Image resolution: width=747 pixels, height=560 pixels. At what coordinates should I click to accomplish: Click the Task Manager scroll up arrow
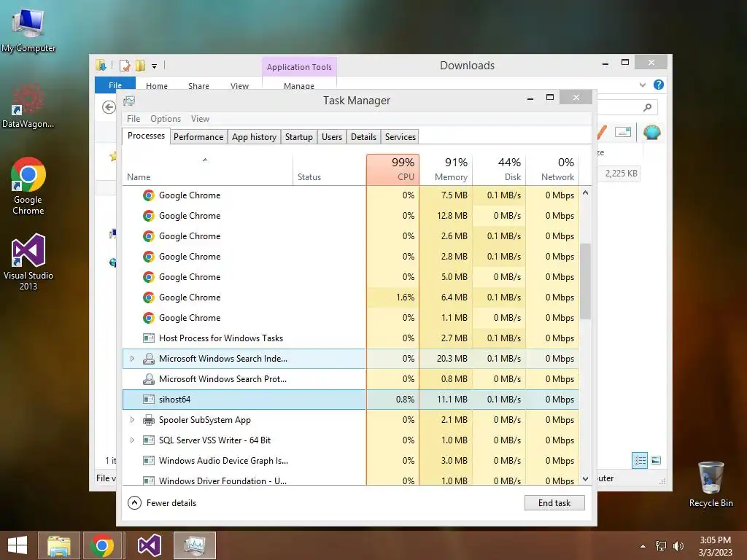(586, 192)
